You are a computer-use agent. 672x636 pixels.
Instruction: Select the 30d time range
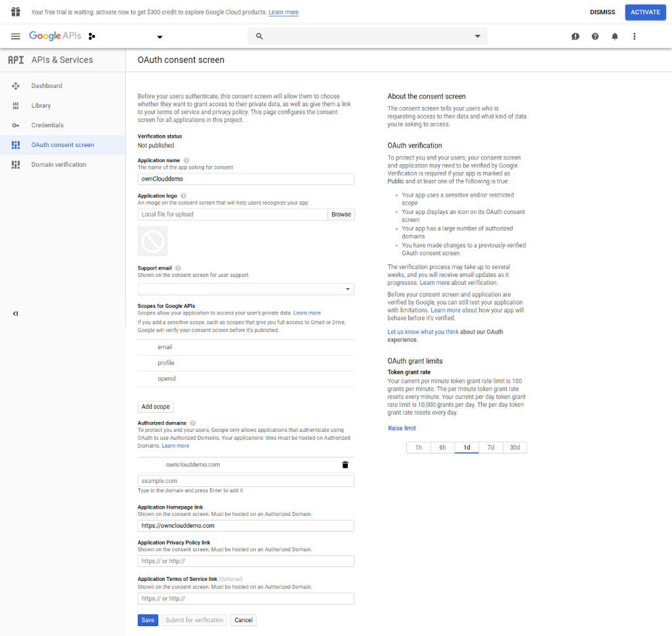[514, 448]
